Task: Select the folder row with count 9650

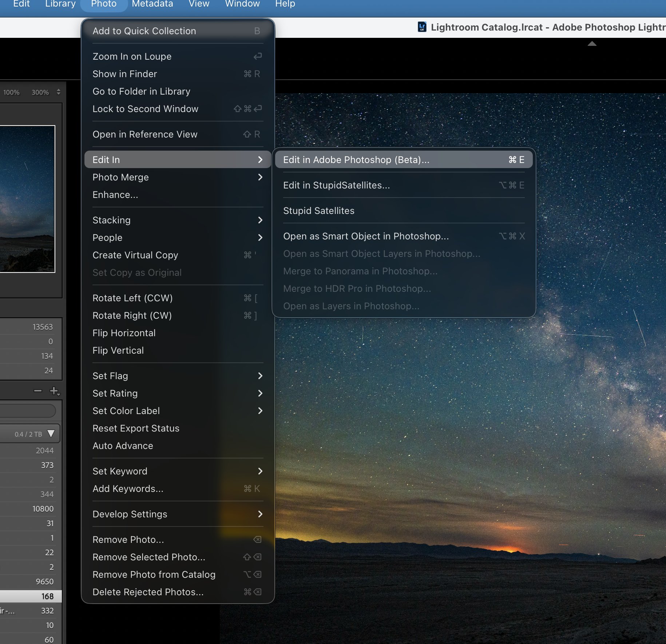Action: point(31,581)
